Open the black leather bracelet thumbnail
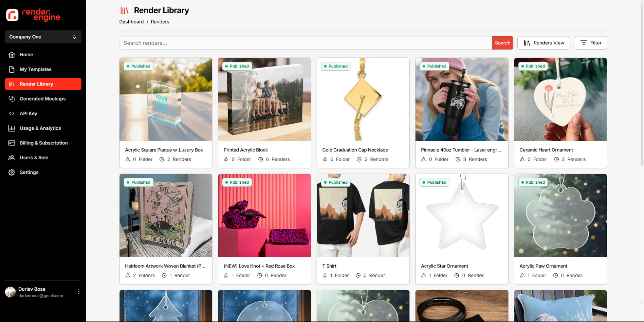The width and height of the screenshot is (644, 322). click(462, 306)
